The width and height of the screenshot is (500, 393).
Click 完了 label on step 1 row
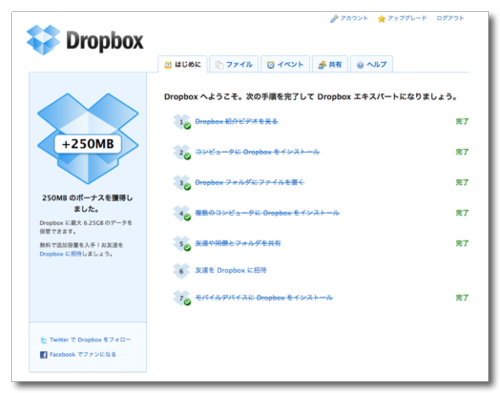[x=462, y=122]
